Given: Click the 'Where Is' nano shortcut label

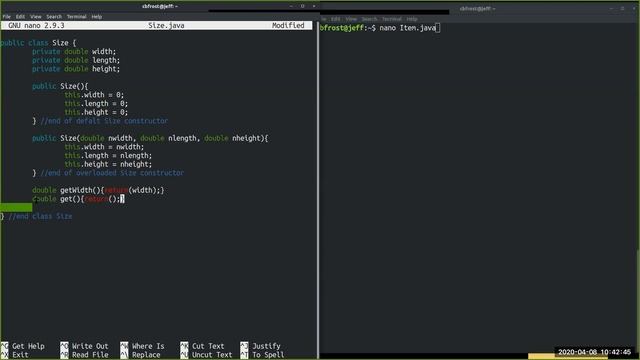Looking at the screenshot, I should click(148, 346).
